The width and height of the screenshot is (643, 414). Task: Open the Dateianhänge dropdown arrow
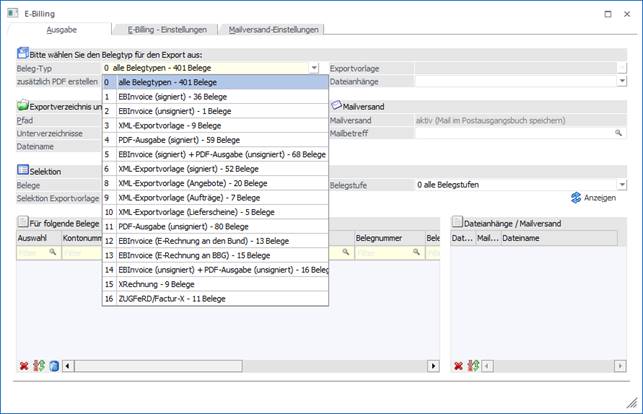tap(621, 81)
